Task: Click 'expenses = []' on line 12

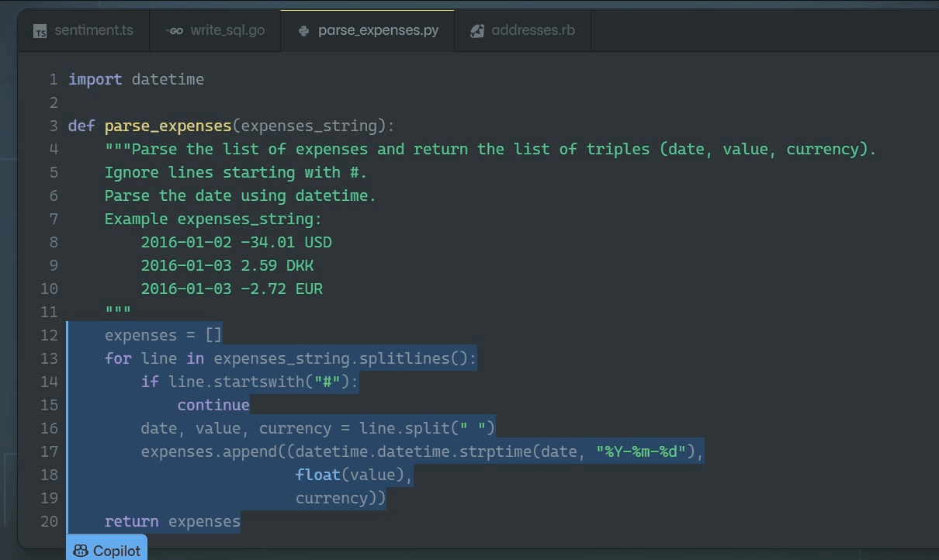Action: tap(164, 335)
